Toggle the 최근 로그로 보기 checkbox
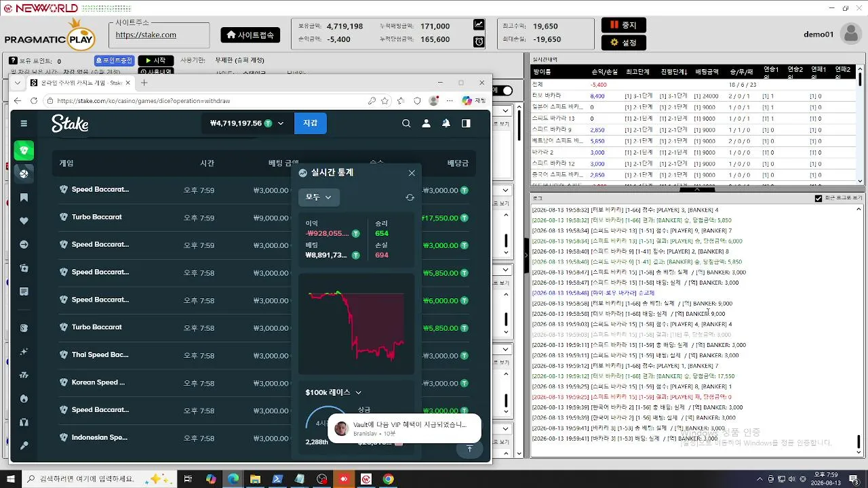This screenshot has height=488, width=868. pyautogui.click(x=818, y=199)
